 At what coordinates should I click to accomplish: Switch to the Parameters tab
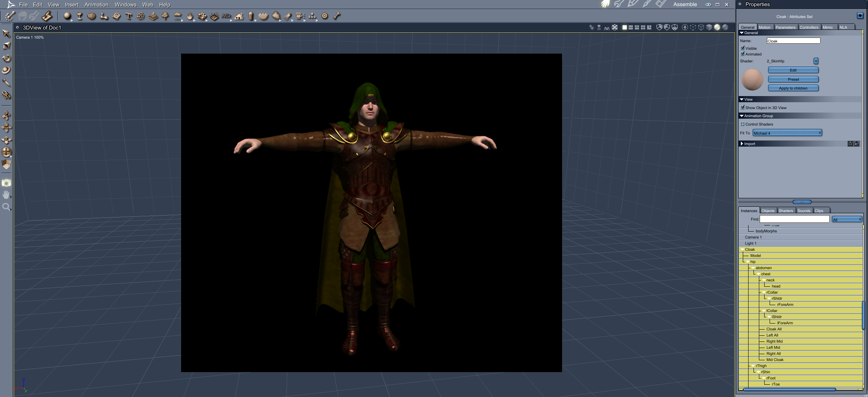pyautogui.click(x=785, y=27)
